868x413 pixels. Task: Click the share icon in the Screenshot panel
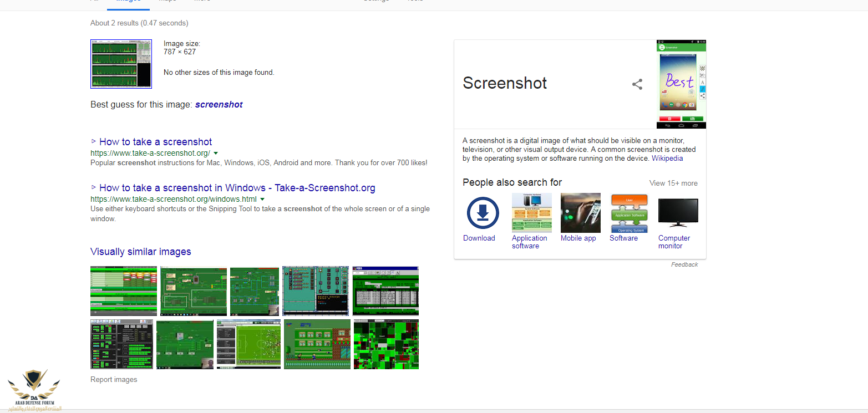point(637,84)
